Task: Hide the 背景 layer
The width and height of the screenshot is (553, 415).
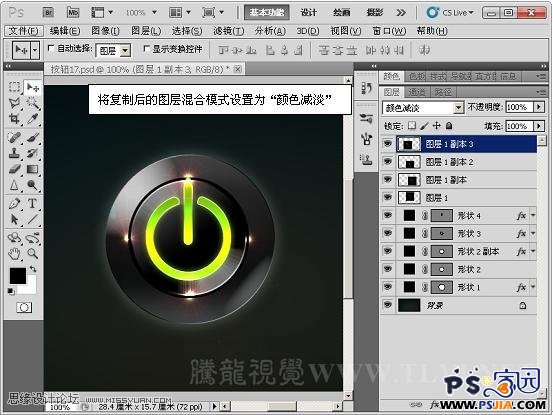Action: point(388,305)
